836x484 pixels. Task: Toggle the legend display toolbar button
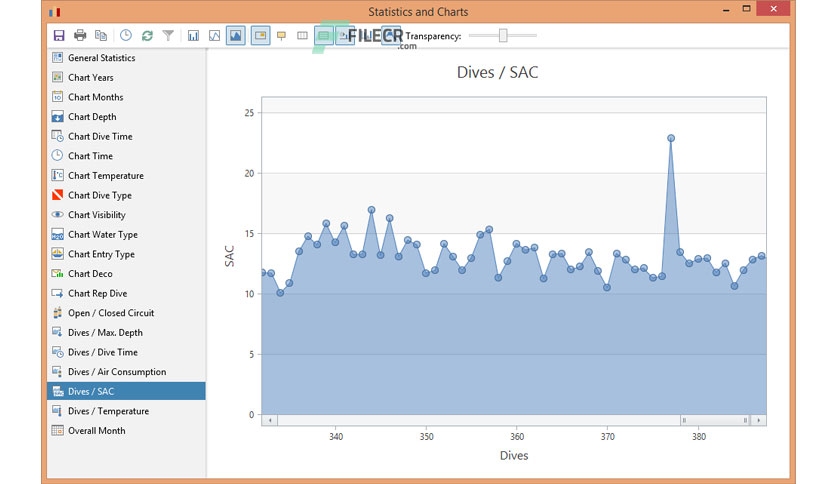pyautogui.click(x=260, y=36)
